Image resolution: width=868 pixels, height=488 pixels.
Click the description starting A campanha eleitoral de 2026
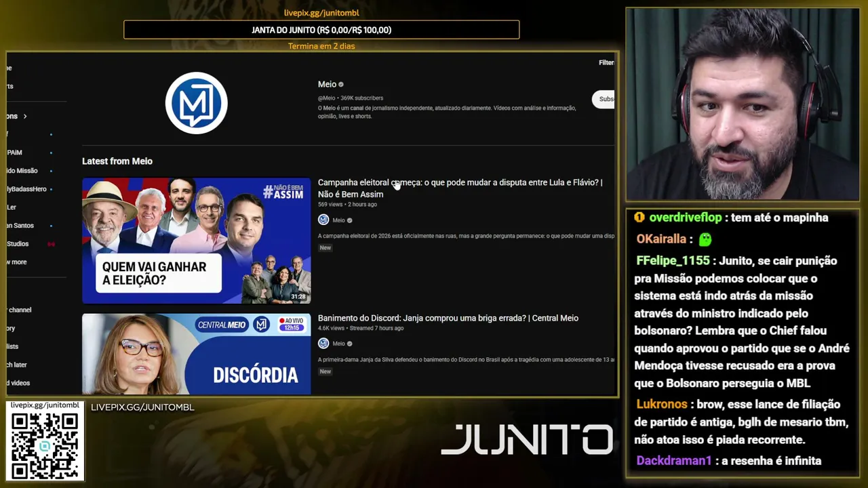click(x=466, y=236)
